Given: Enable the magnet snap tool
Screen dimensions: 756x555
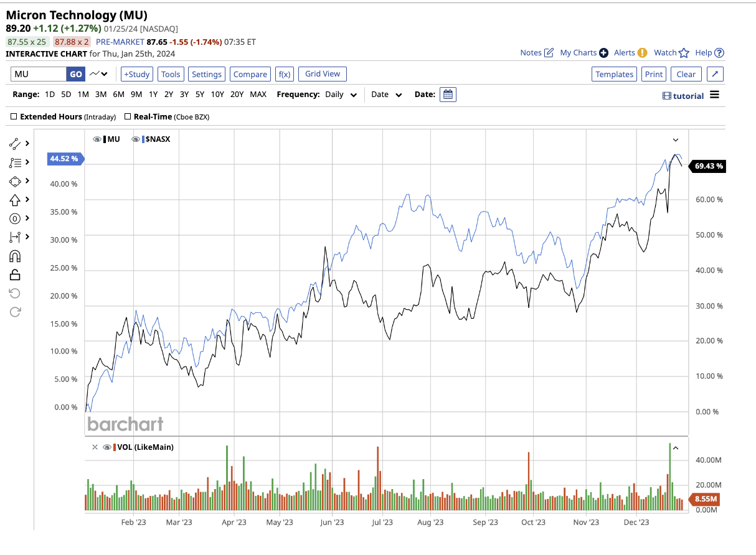Looking at the screenshot, I should (16, 256).
